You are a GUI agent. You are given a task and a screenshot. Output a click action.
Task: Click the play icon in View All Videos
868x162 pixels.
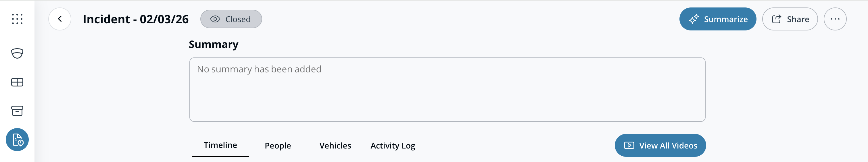tap(629, 146)
